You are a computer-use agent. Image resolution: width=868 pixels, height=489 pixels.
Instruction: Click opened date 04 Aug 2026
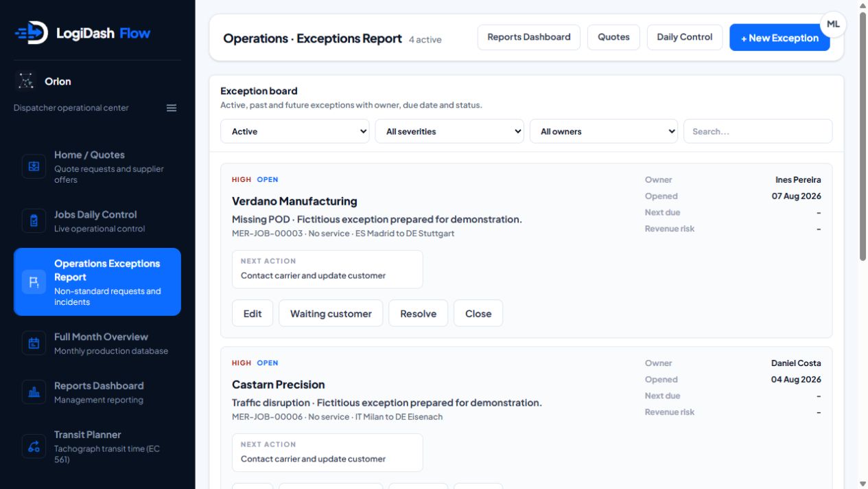796,380
